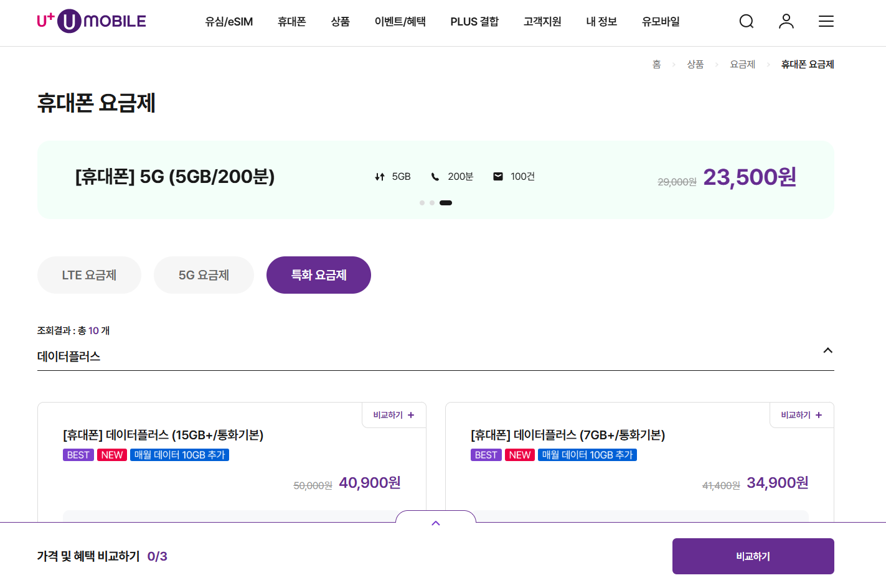This screenshot has width=886, height=588.
Task: Collapse the 데이터플러스 section chevron
Action: pyautogui.click(x=827, y=350)
